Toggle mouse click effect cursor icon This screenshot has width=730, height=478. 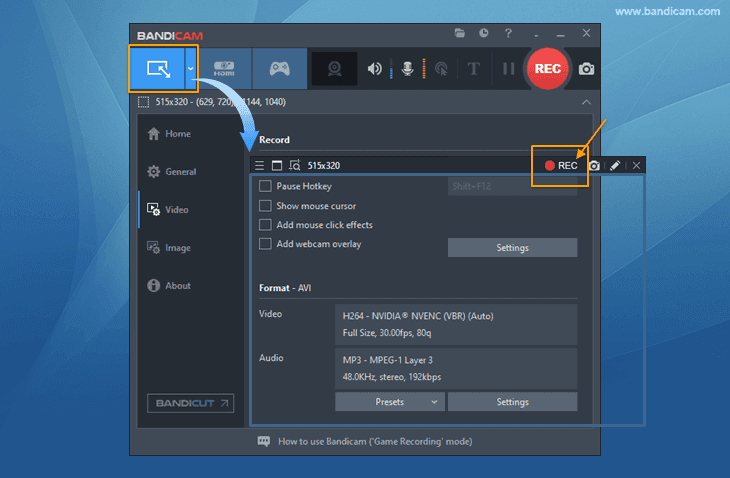point(441,69)
